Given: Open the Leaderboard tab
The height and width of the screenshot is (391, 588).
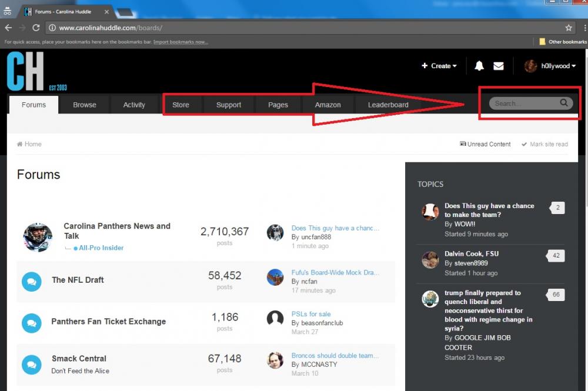Looking at the screenshot, I should (x=388, y=105).
